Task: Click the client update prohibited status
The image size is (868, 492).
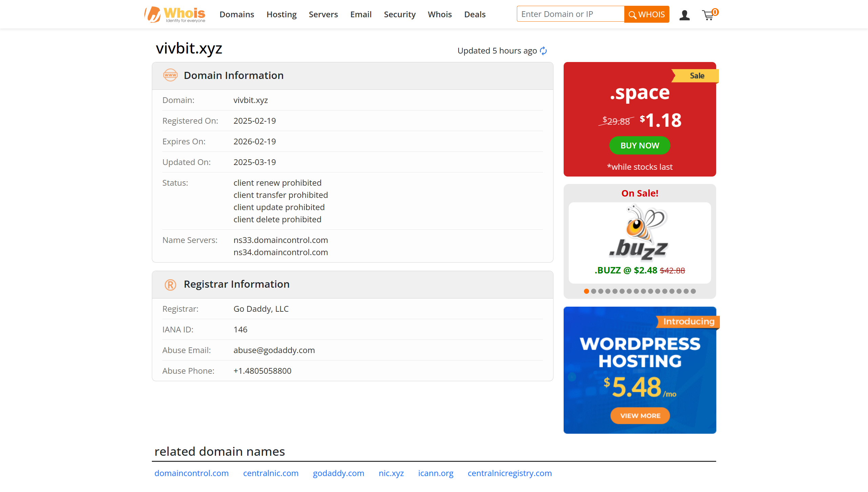Action: [x=279, y=207]
